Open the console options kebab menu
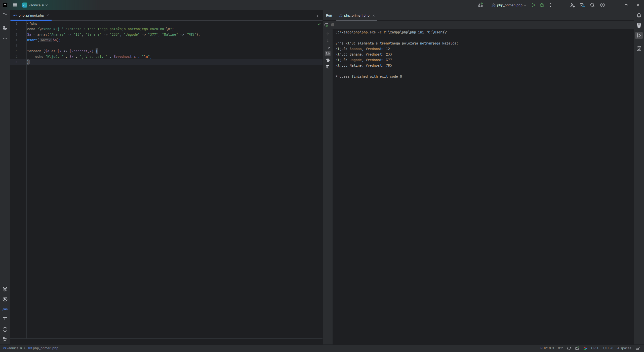Screen dimensions: 644x352 (x=341, y=25)
